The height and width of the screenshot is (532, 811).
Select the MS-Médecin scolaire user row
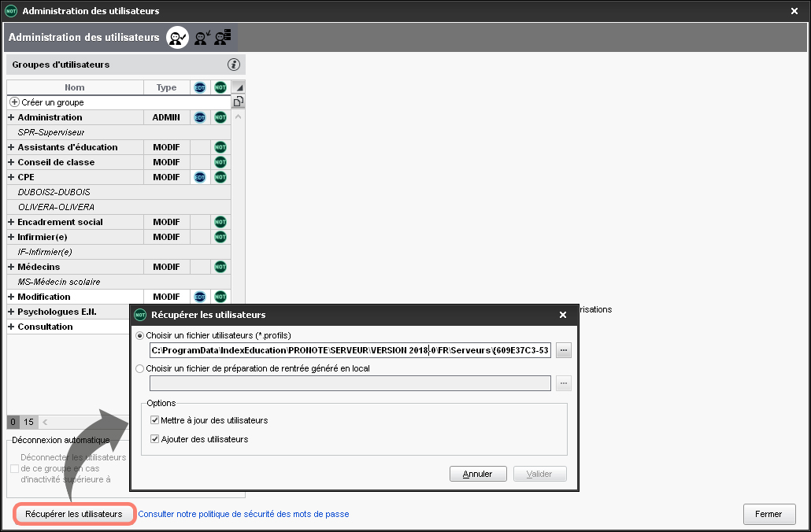[119, 283]
